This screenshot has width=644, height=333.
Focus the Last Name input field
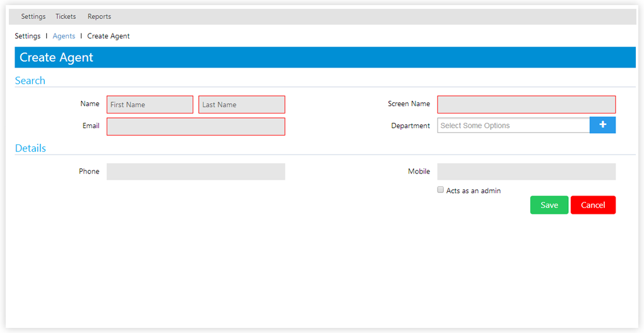242,105
